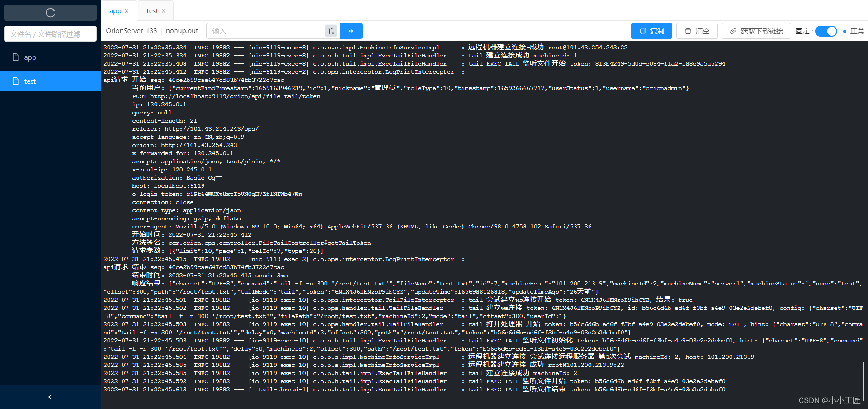
Task: Switch to the app tab
Action: tap(115, 10)
